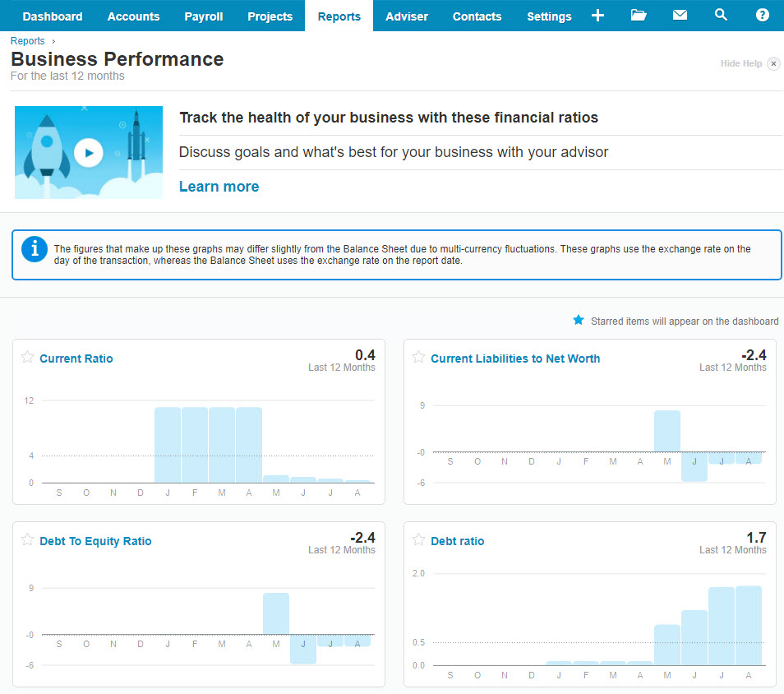Star the Debt To Equity Ratio graph
The width and height of the screenshot is (784, 694).
[28, 540]
